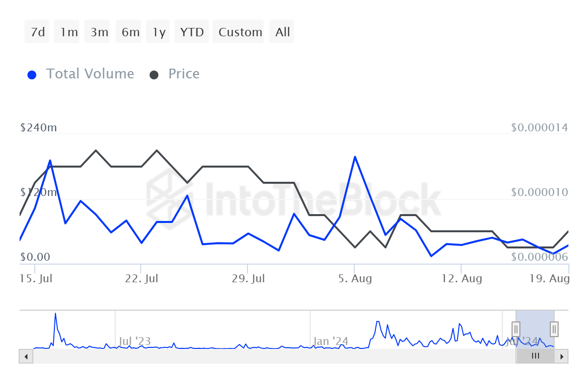
Task: Switch chart to 1m range
Action: point(69,32)
